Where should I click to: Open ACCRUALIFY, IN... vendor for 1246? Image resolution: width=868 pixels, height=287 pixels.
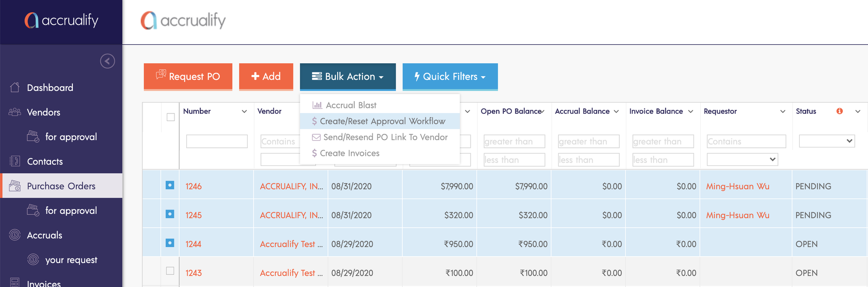pyautogui.click(x=292, y=186)
